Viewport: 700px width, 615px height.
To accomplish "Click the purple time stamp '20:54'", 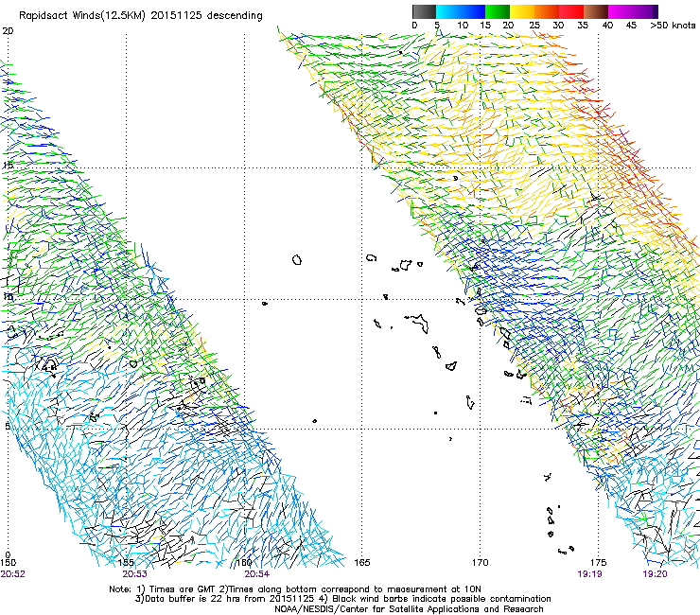I will (256, 574).
